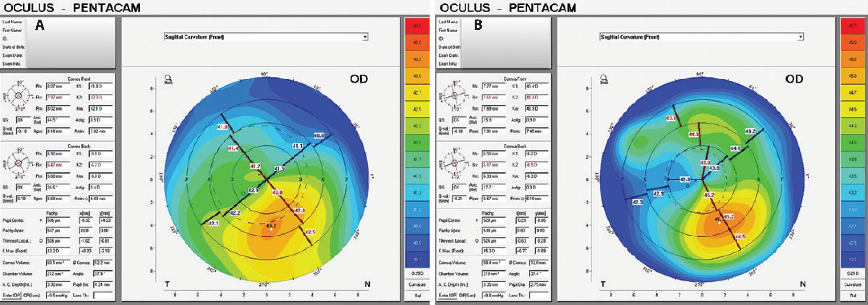Click the 9mm magnifier icon in panel B
868x305 pixels.
[603, 79]
